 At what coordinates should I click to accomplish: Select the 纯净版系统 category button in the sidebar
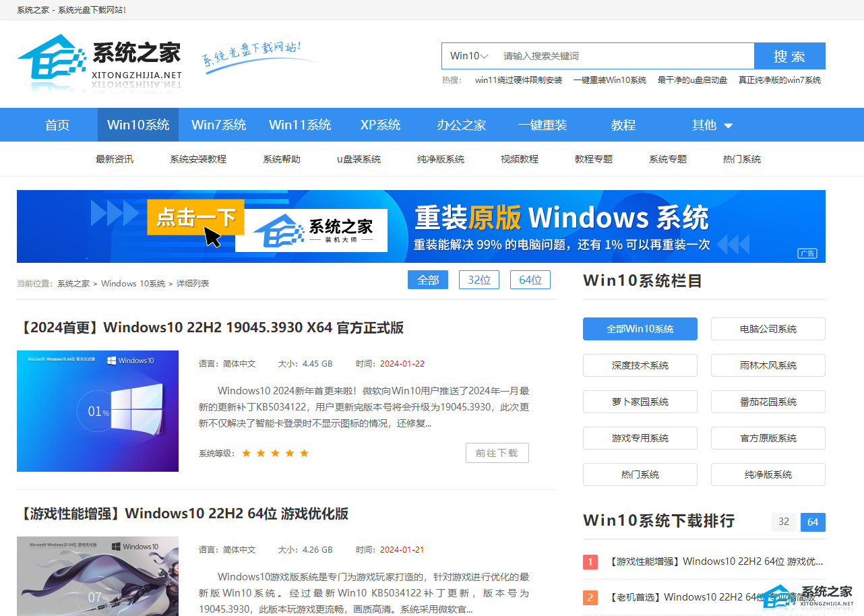768,474
